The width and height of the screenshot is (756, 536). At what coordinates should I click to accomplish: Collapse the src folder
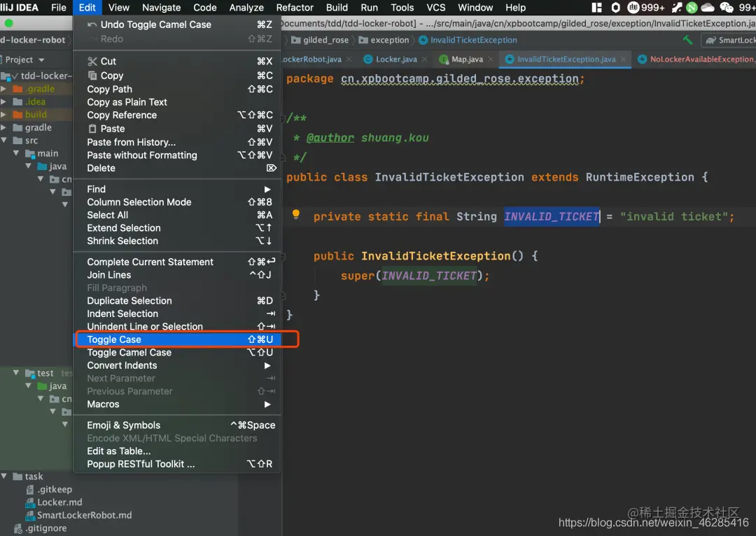coord(4,140)
